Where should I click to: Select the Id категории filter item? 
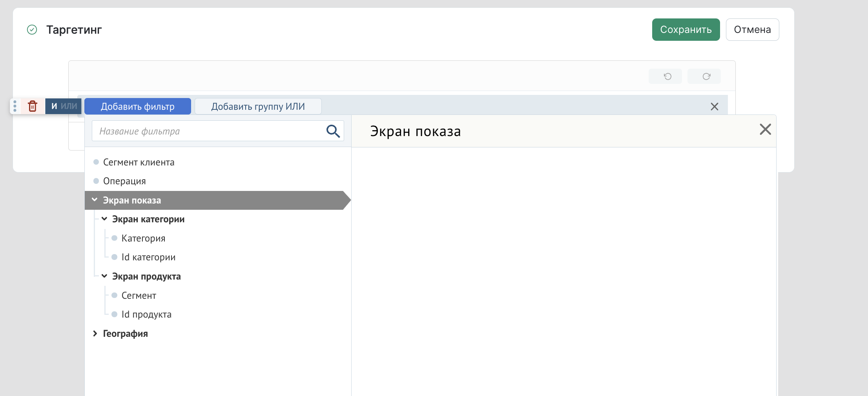pos(148,257)
